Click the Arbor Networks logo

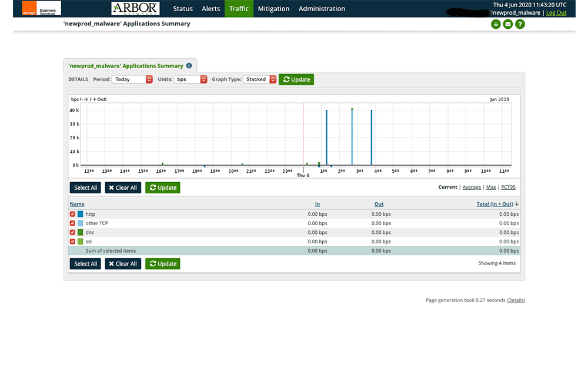coord(135,8)
